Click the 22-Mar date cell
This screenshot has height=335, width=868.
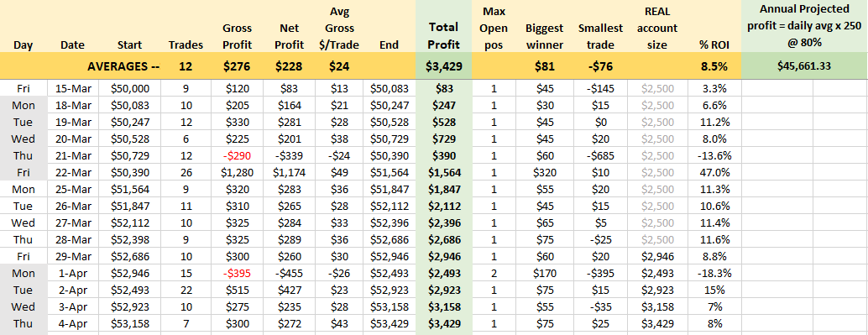(76, 173)
